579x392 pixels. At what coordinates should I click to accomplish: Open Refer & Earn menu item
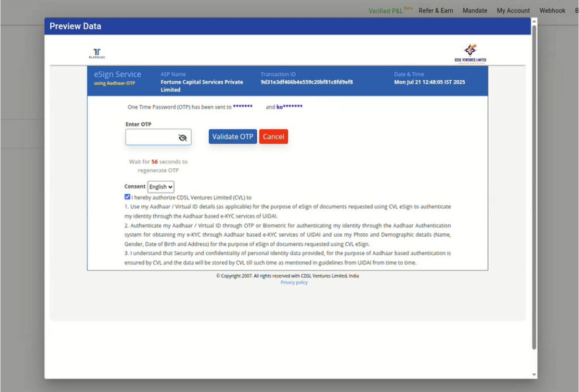tap(436, 11)
